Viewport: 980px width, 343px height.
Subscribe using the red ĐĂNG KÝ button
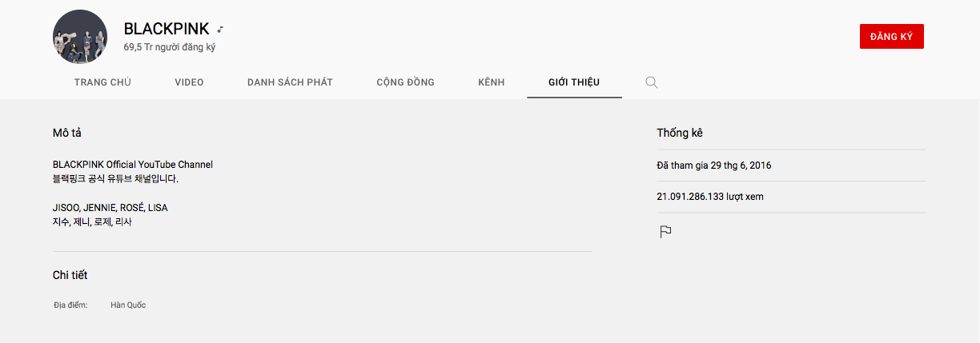click(x=892, y=36)
